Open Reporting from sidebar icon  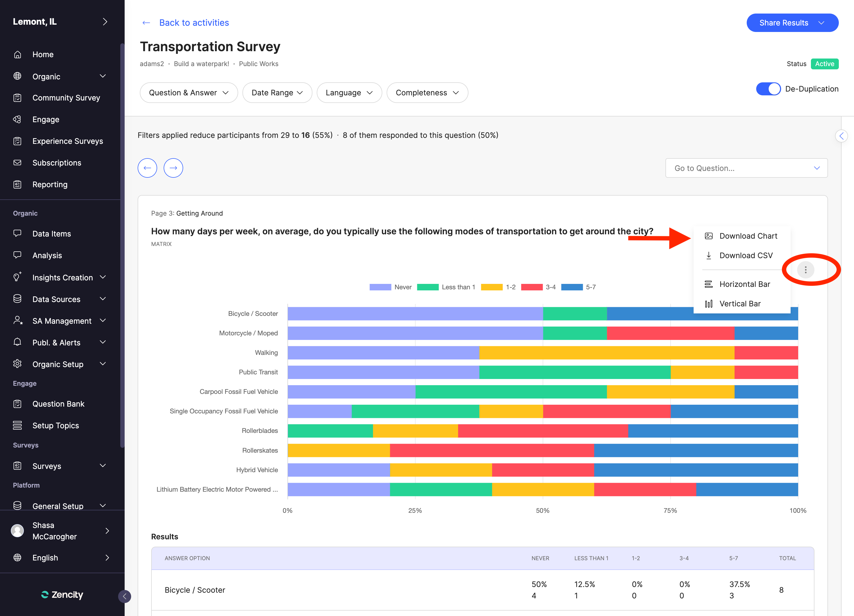[17, 184]
